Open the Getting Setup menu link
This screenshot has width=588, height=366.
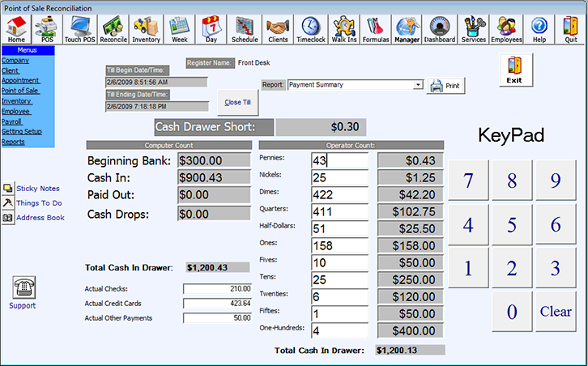tap(22, 132)
